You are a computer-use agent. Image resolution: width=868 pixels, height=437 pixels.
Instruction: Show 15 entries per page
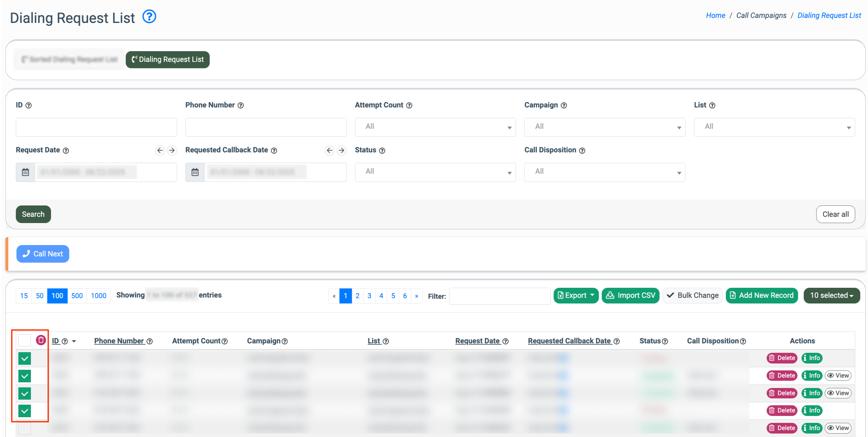point(24,296)
